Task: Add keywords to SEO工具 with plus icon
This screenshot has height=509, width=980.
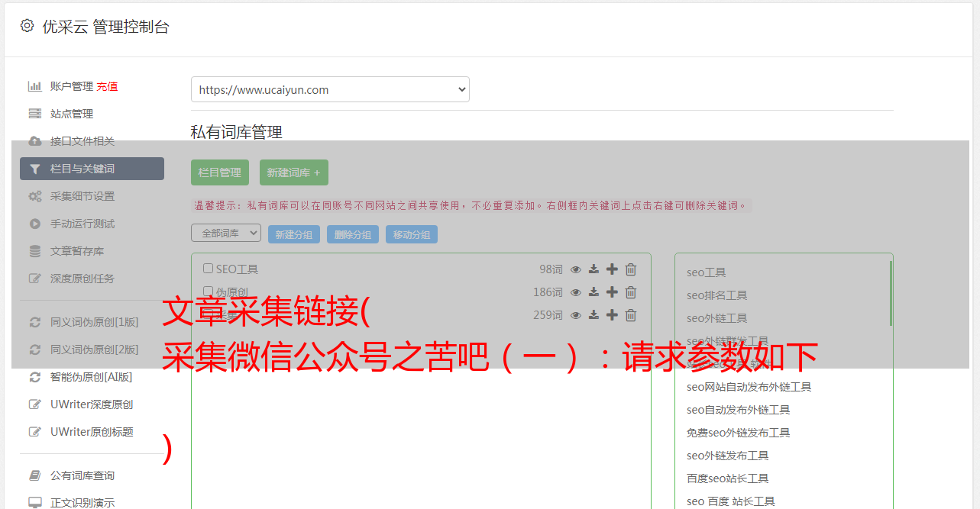Action: pyautogui.click(x=612, y=269)
